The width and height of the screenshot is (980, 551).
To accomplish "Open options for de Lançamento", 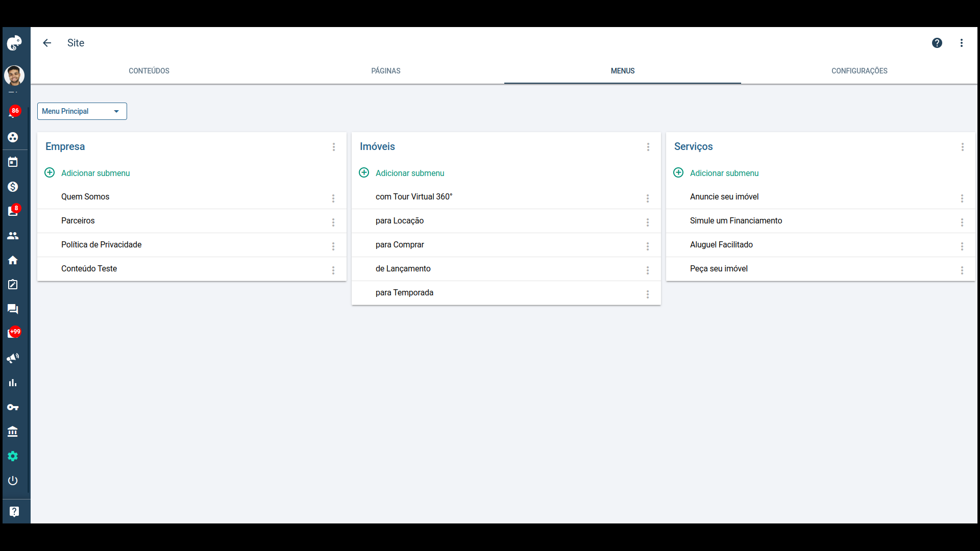I will tap(648, 270).
